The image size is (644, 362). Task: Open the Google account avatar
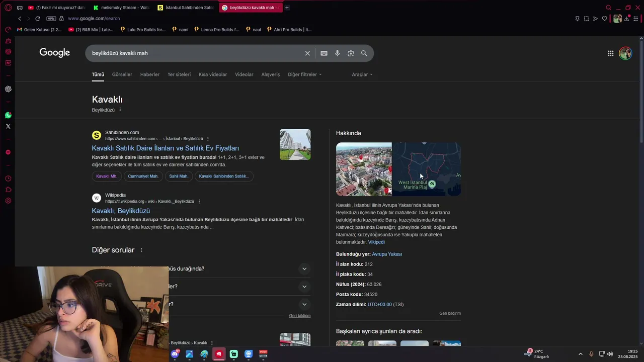coord(625,53)
